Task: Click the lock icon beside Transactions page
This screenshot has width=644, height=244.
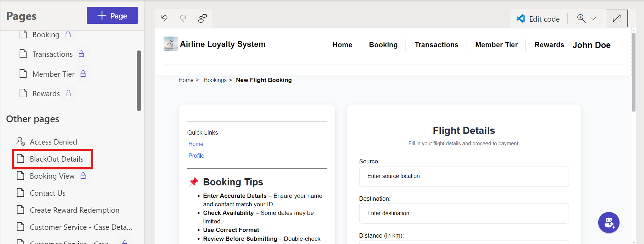Action: click(x=81, y=54)
